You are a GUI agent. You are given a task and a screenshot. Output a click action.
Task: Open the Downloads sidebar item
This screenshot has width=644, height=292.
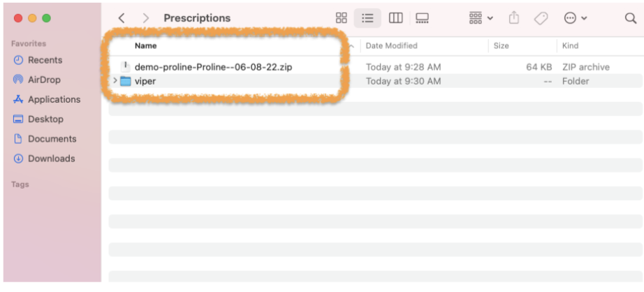pyautogui.click(x=51, y=159)
